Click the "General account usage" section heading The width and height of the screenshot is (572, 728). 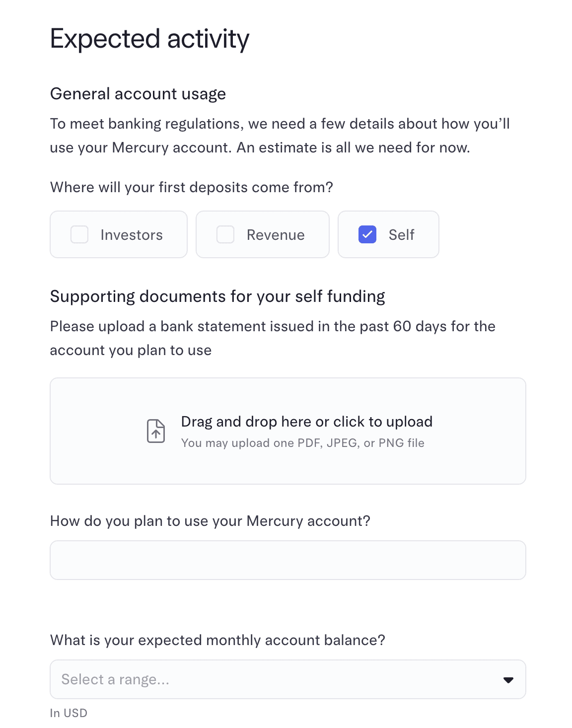point(138,94)
